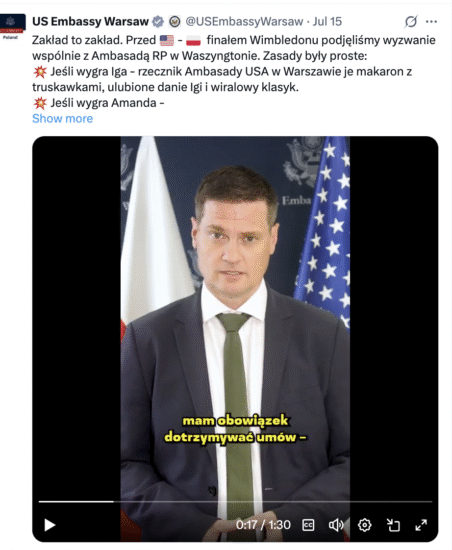Click the blue verified badge
Screen dimensions: 452x550
(158, 22)
